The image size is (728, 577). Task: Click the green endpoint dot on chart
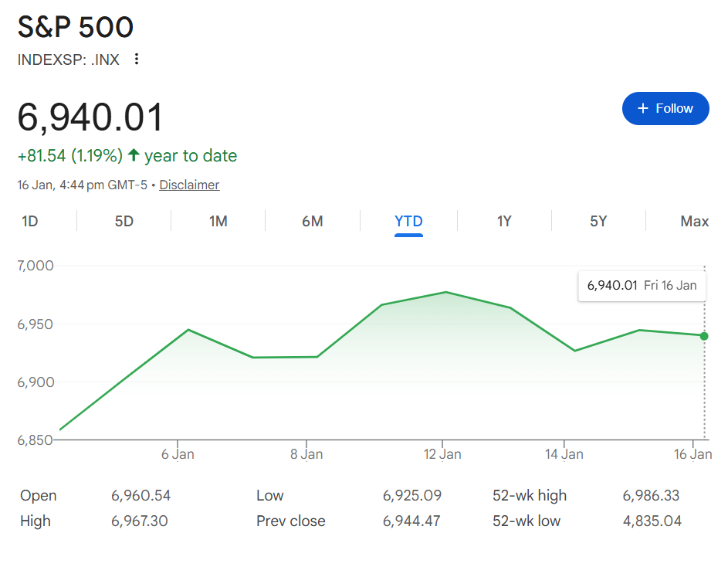[x=704, y=336]
